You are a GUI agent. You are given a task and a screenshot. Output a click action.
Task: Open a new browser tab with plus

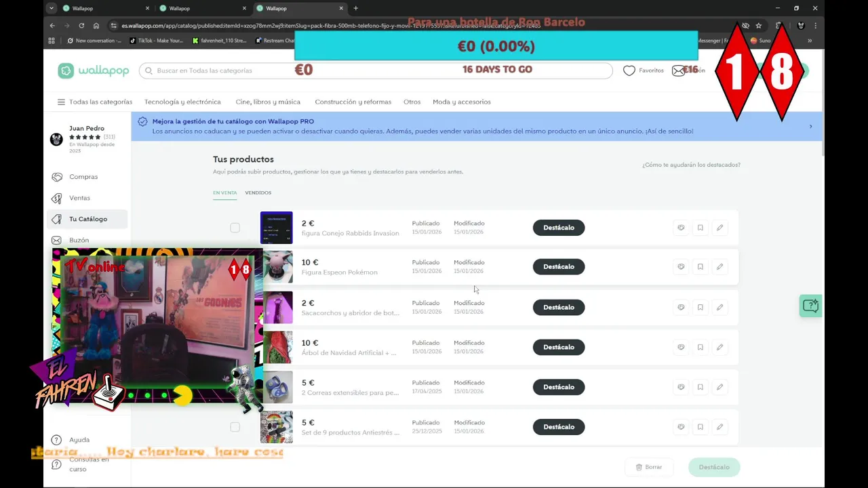355,8
